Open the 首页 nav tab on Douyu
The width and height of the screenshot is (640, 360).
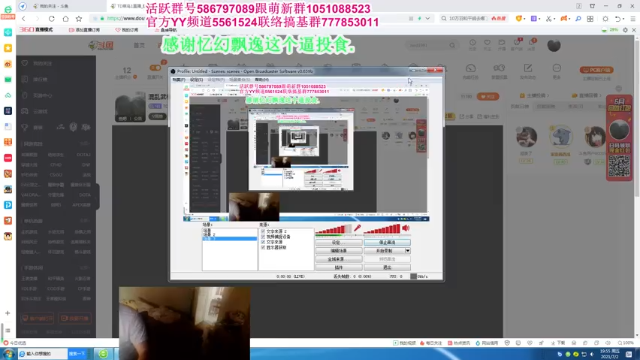click(139, 45)
